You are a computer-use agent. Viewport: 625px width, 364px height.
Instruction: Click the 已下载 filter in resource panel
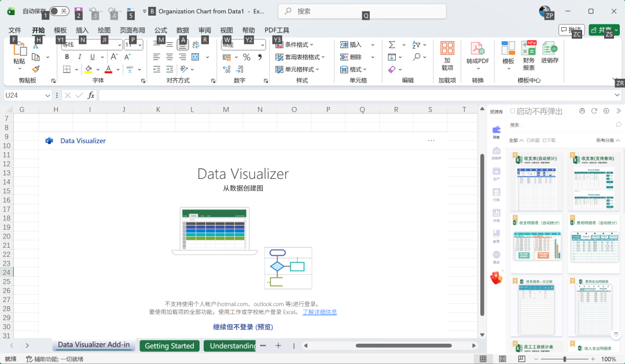549,141
